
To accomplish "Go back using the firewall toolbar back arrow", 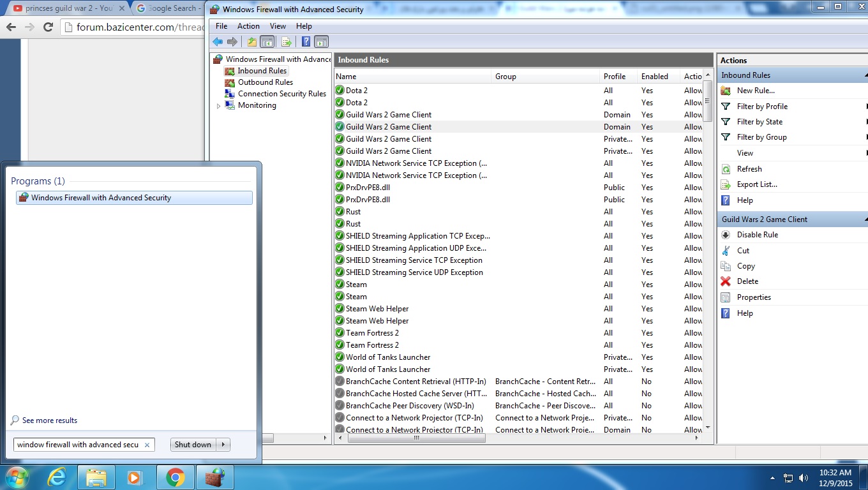I will tap(218, 41).
